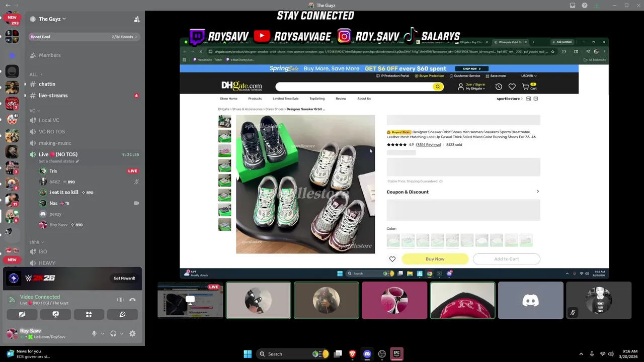The width and height of the screenshot is (644, 362).
Task: Open the Brave browser taskbar icon
Action: point(352,354)
